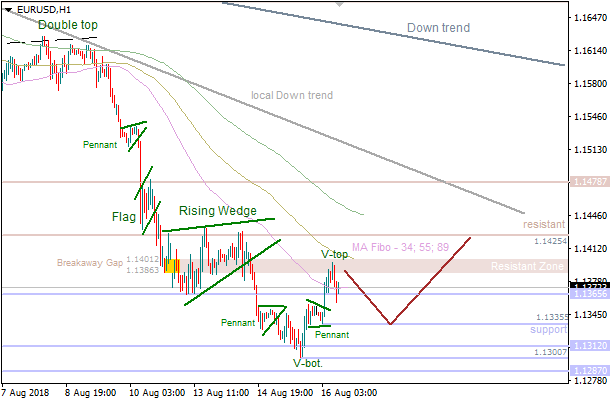Click the '10 Aug 03:00' time axis label
The image size is (610, 400).
click(159, 392)
